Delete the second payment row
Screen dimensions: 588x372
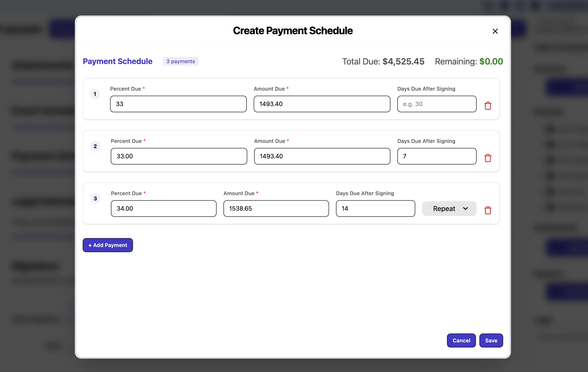pos(488,158)
